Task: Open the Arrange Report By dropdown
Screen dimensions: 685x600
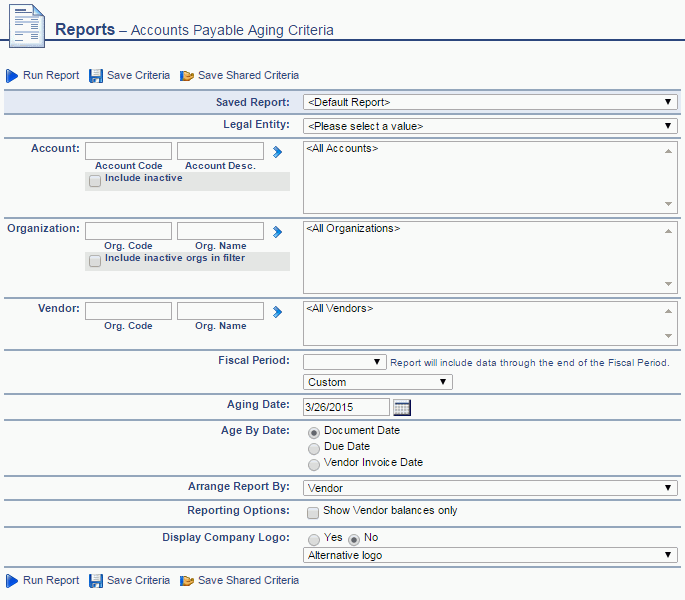Action: (x=490, y=488)
